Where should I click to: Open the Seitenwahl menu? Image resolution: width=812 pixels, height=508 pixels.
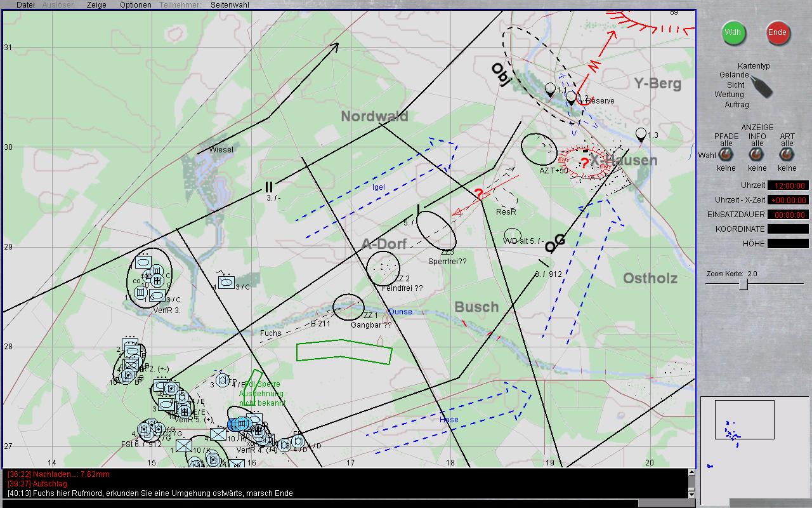[230, 4]
